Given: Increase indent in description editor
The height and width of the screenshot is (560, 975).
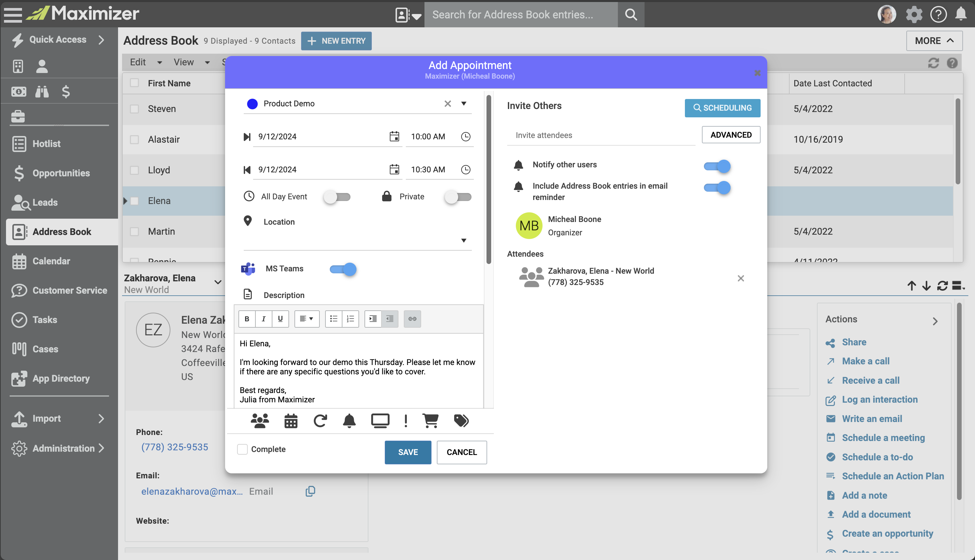Looking at the screenshot, I should pos(373,318).
